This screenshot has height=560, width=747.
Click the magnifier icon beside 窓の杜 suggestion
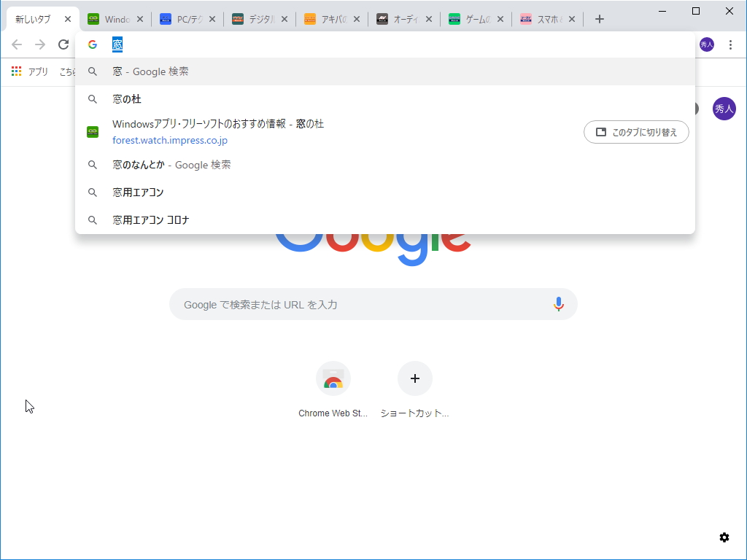coord(93,98)
